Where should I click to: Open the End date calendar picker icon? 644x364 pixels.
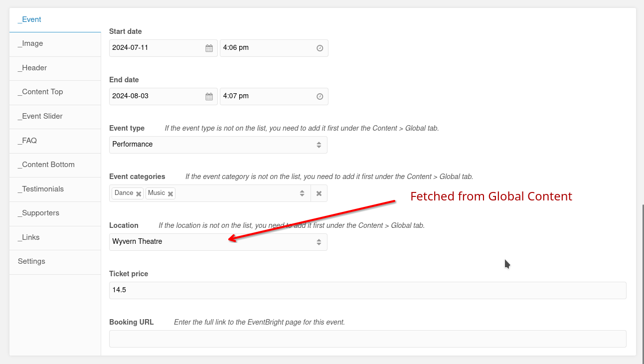pyautogui.click(x=209, y=97)
